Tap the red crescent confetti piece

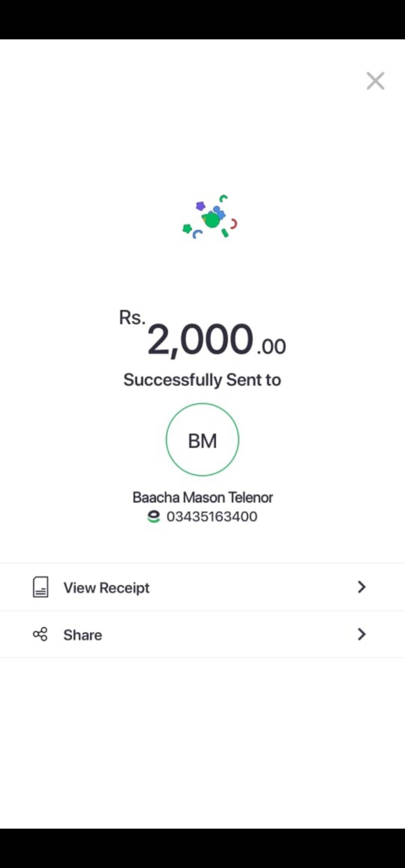pos(234,224)
